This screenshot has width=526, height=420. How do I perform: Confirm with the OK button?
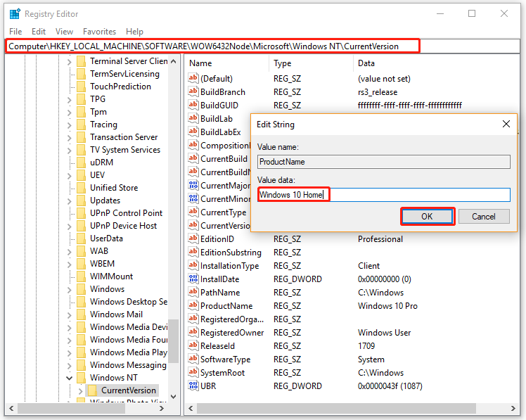point(427,216)
